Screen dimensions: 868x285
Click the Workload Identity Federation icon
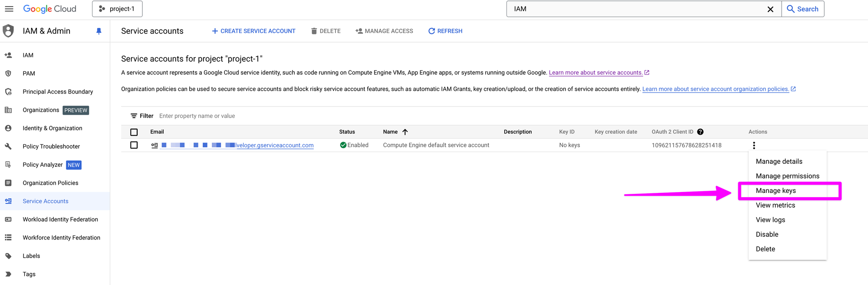(8, 219)
